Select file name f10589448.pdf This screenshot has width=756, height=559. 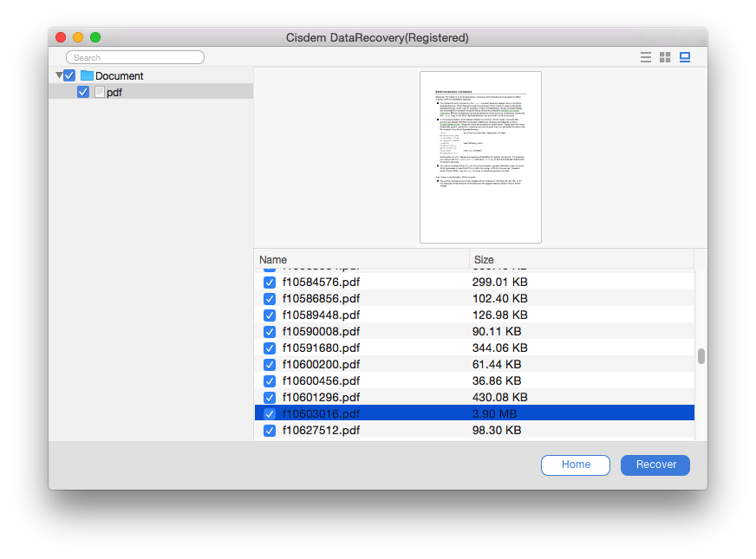(321, 315)
